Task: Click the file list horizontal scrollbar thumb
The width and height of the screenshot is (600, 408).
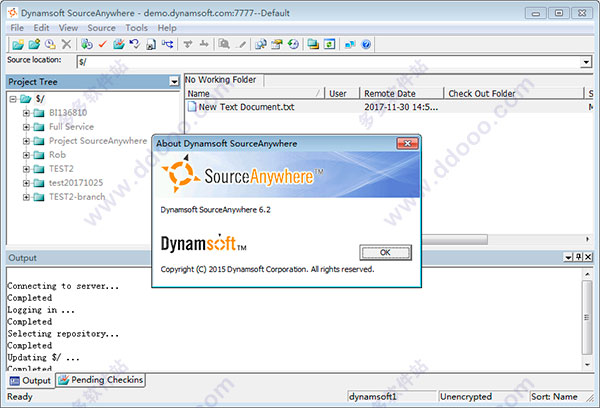Action: (x=454, y=239)
